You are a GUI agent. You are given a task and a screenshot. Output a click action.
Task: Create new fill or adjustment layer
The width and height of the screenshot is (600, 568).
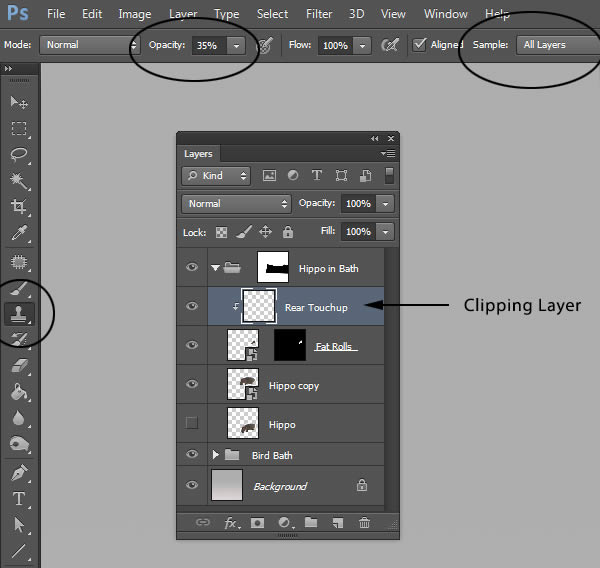(x=285, y=523)
